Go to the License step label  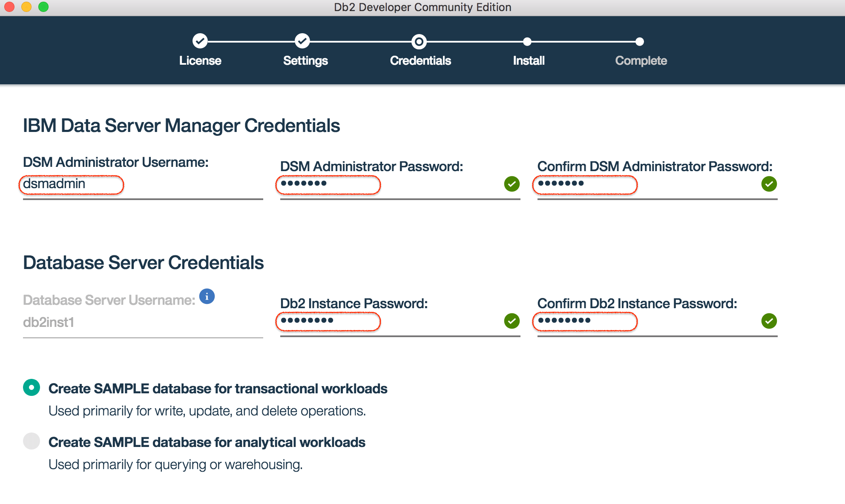click(200, 60)
